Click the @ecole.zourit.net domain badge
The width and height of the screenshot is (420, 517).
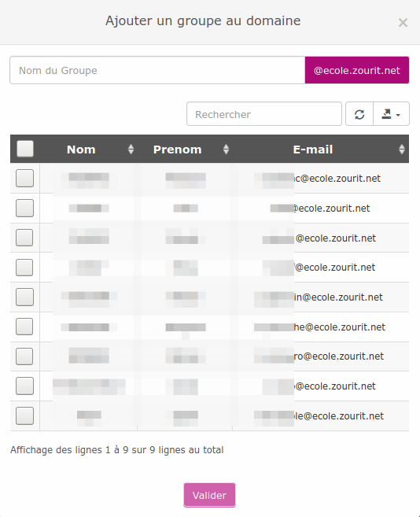(x=357, y=70)
